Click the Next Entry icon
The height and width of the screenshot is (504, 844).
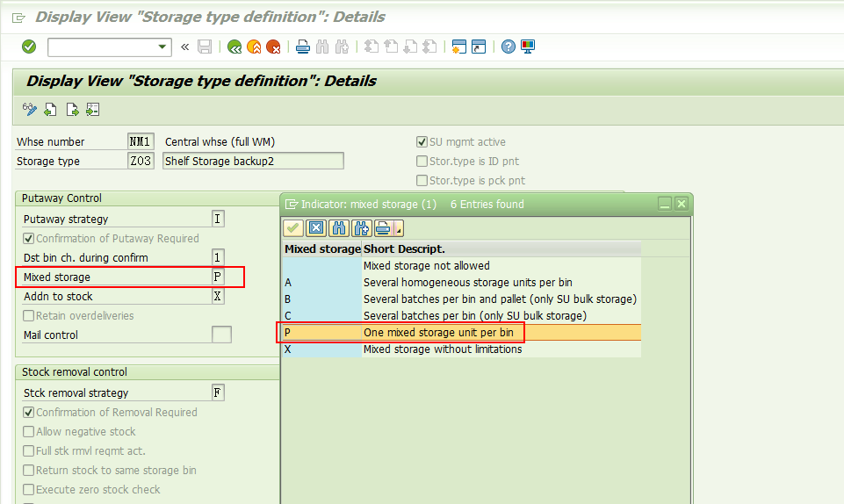(72, 110)
